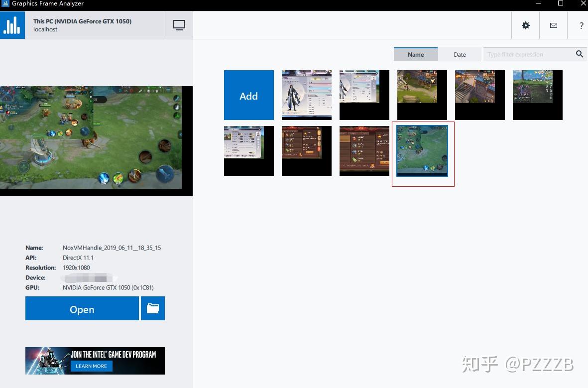588x388 pixels.
Task: Select stairs and building scene thumbnail
Action: click(x=479, y=95)
